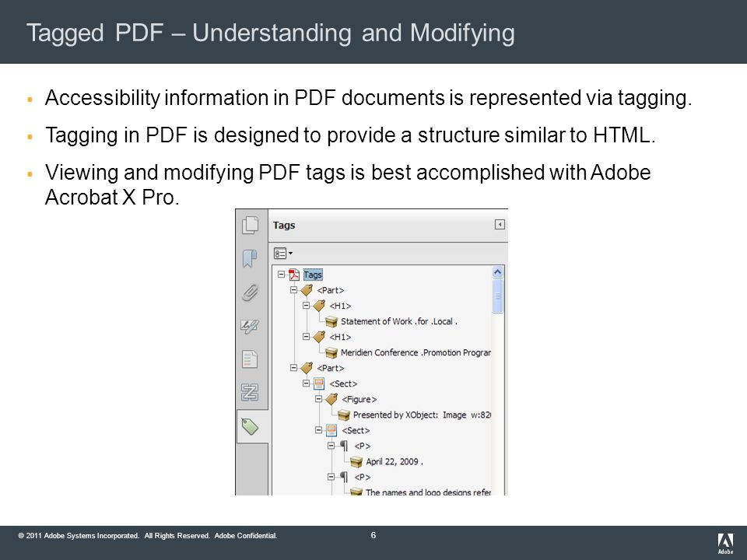Open the Bookmarks panel icon
747x560 pixels.
250,258
